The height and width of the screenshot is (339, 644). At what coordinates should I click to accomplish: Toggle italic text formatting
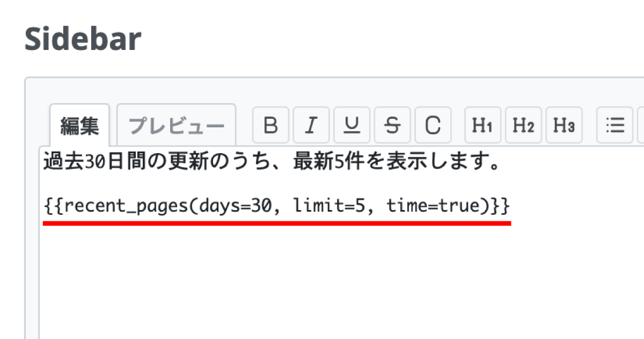coord(311,125)
